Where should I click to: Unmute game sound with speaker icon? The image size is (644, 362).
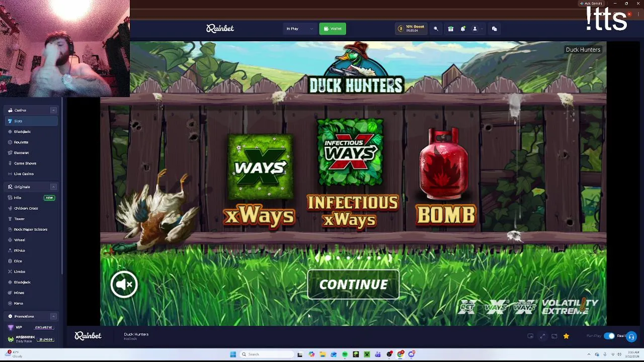[x=124, y=285]
